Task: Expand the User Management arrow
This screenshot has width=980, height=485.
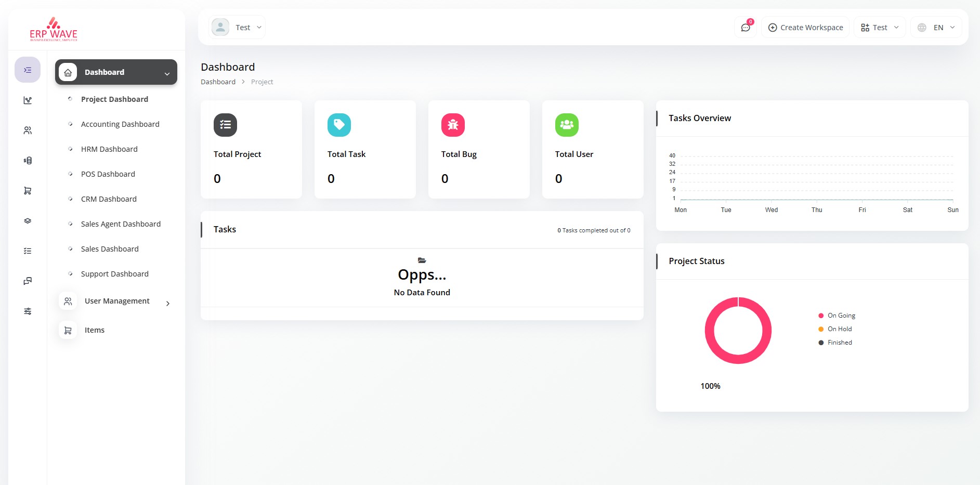Action: click(168, 304)
